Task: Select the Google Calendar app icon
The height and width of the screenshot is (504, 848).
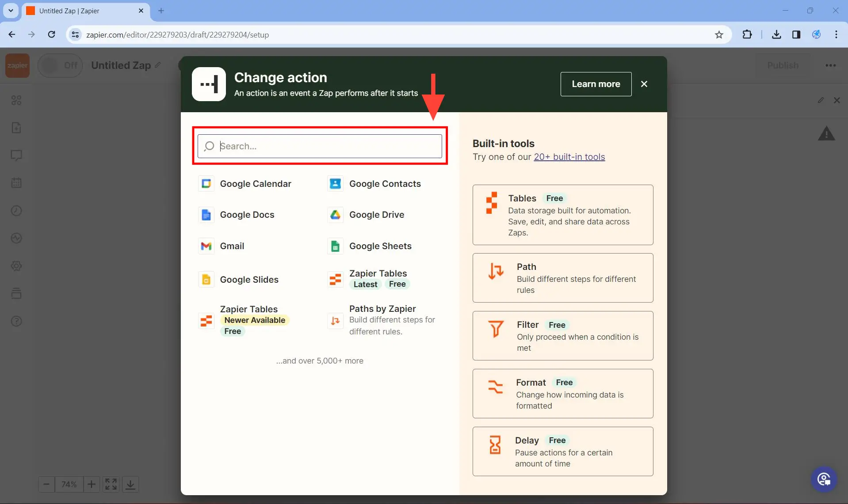Action: point(206,184)
